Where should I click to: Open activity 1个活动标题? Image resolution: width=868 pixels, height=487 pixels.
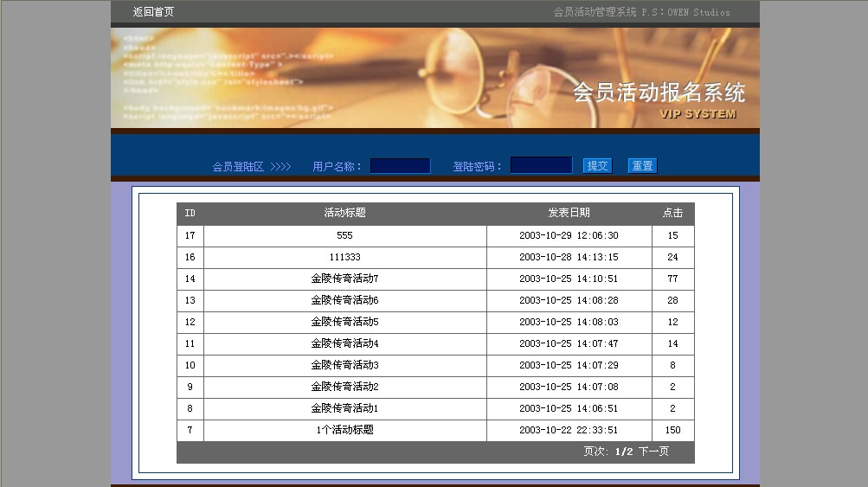pyautogui.click(x=345, y=430)
